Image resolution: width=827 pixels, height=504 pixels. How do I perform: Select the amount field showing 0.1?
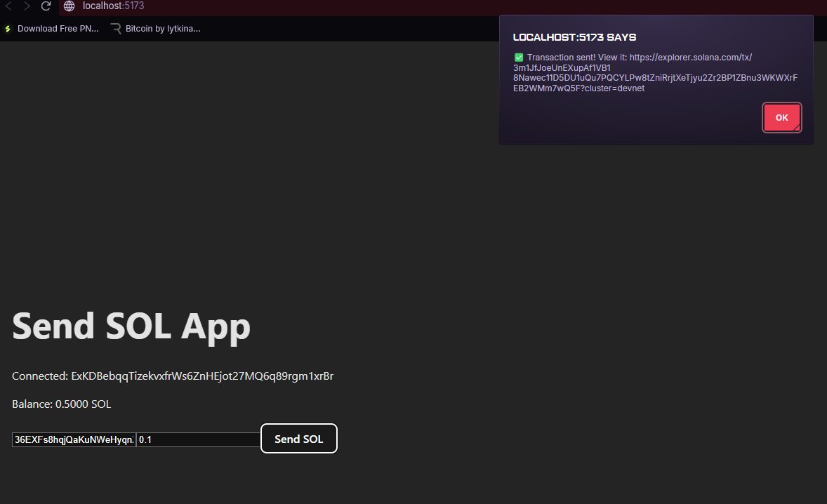pyautogui.click(x=197, y=439)
